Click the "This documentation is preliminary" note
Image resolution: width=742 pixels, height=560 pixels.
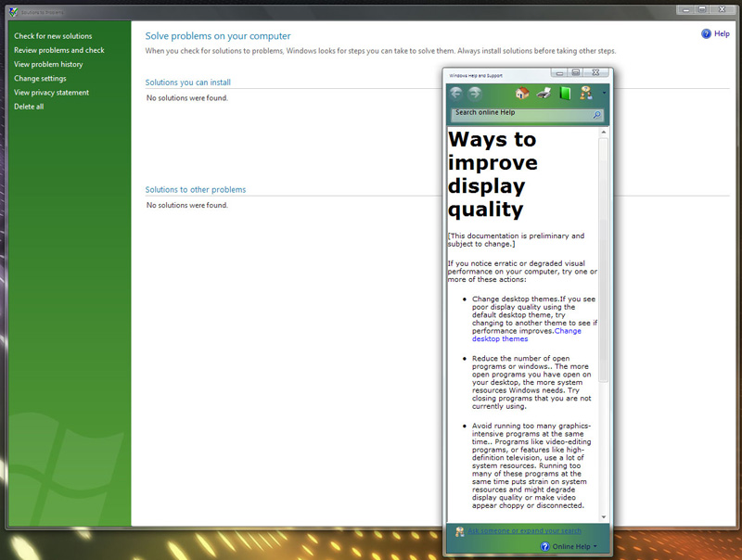click(517, 240)
